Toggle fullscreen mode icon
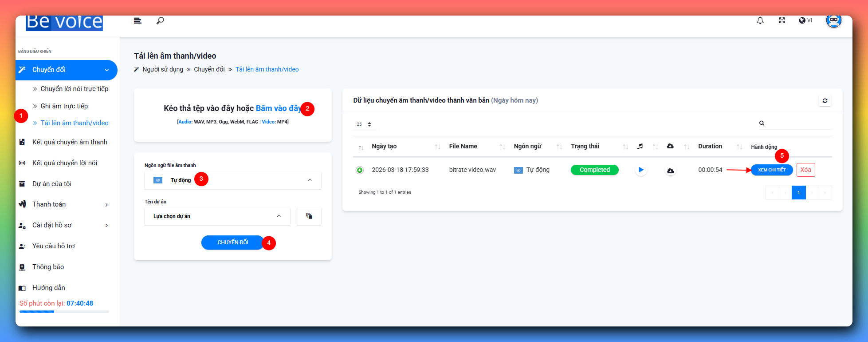This screenshot has width=868, height=342. coord(782,20)
